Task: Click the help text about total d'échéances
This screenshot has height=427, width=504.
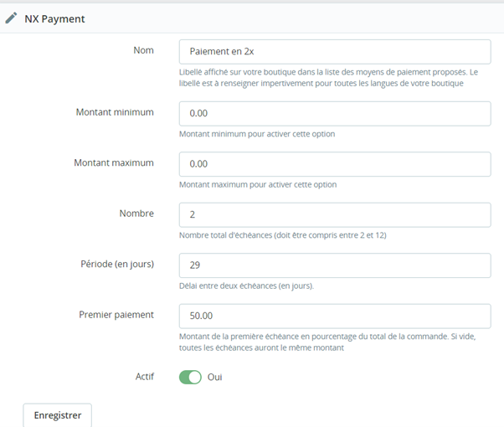Action: 282,235
